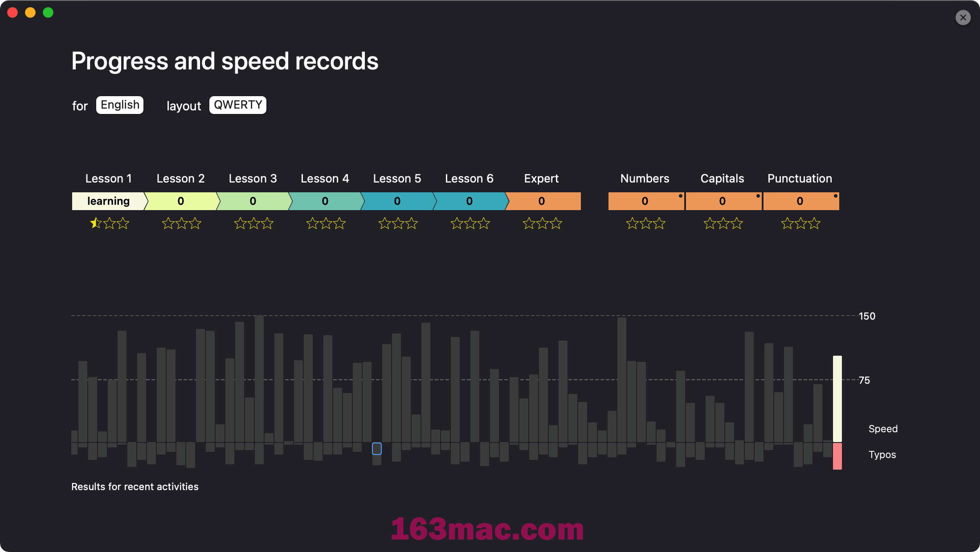Open the language selector dropdown
Image resolution: width=980 pixels, height=552 pixels.
point(120,104)
